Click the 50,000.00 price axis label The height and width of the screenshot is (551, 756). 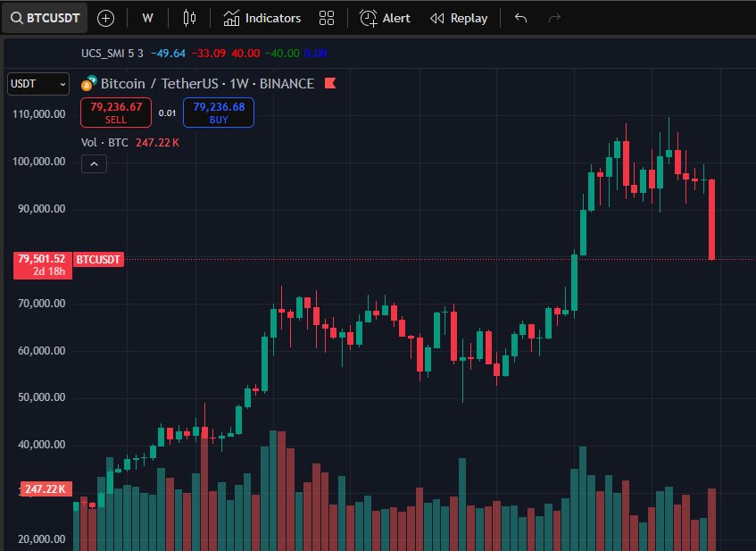41,397
